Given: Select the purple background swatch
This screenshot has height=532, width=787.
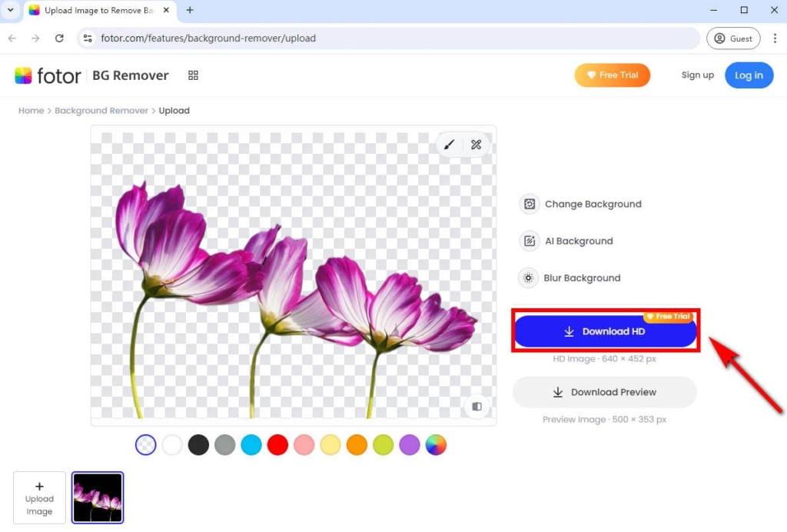Looking at the screenshot, I should 410,444.
